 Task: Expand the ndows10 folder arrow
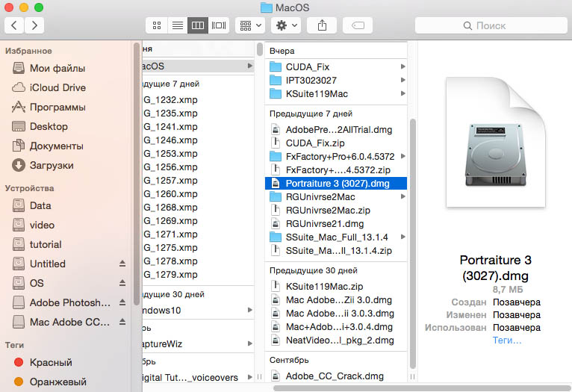[x=250, y=310]
